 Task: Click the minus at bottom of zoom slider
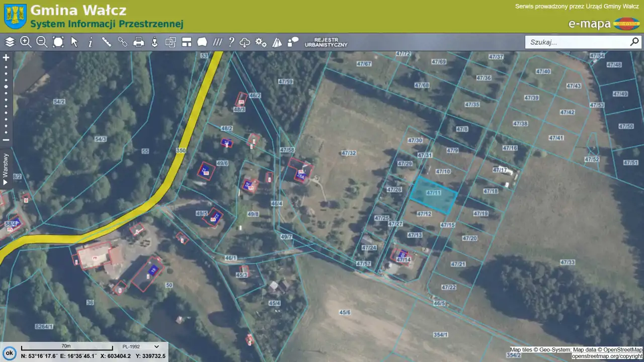pos(6,140)
